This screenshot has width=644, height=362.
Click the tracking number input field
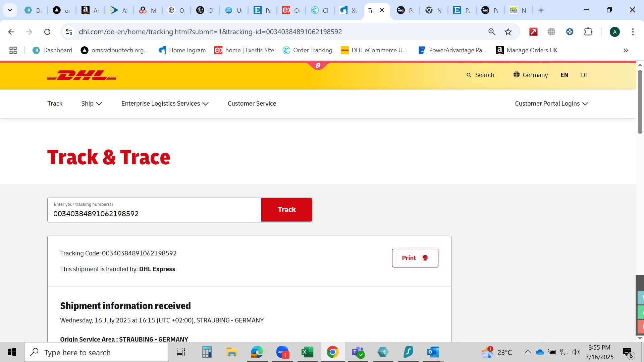(154, 210)
